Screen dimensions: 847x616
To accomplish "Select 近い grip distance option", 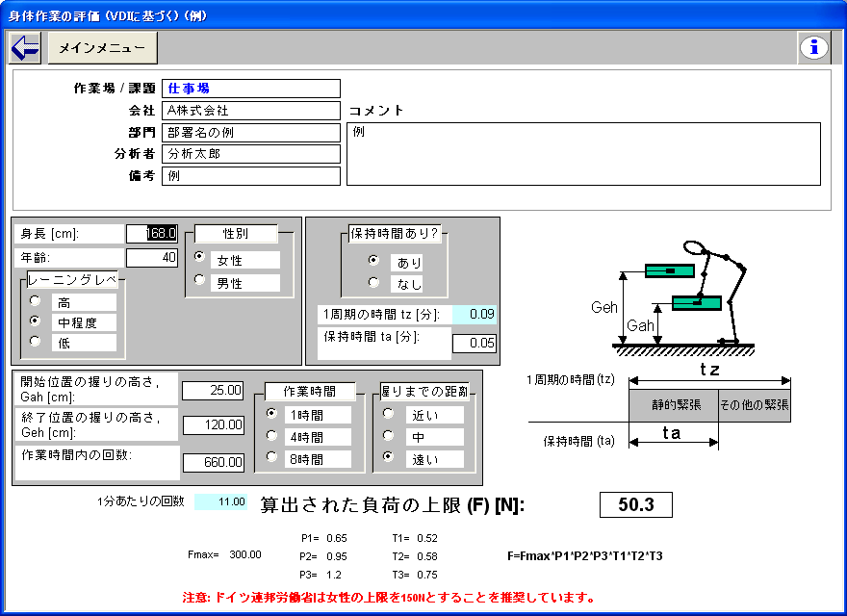I will coord(389,413).
